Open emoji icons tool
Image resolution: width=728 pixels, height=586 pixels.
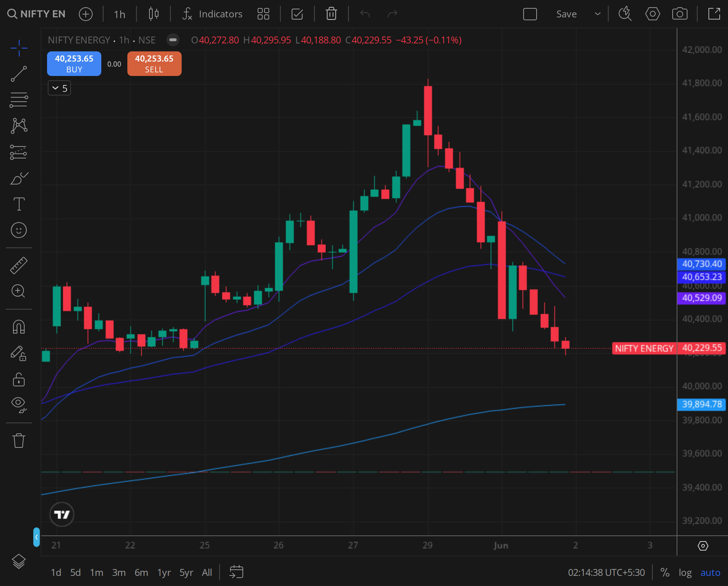click(19, 230)
